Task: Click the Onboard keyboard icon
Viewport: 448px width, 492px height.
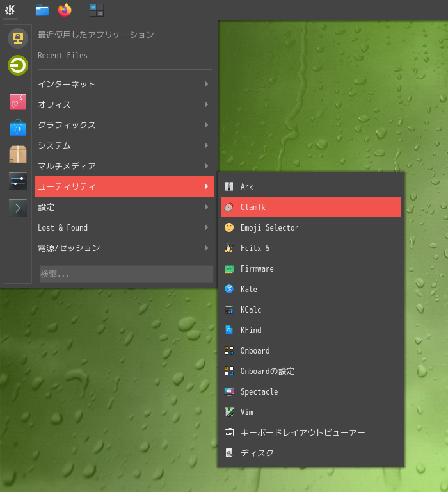Action: tap(229, 350)
